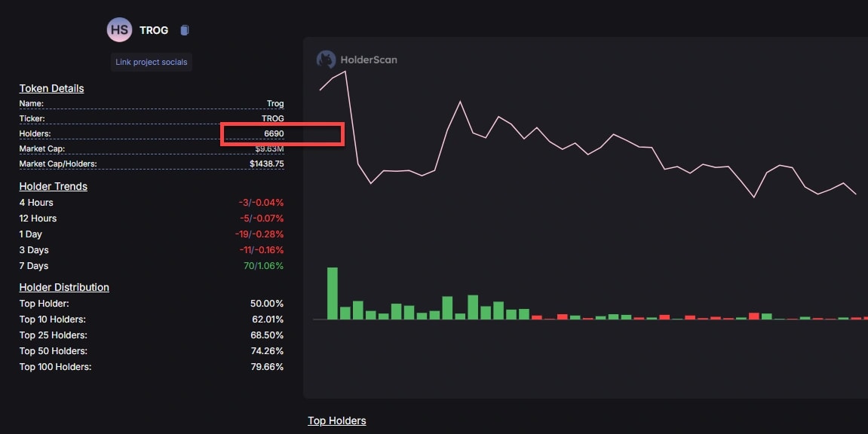The width and height of the screenshot is (868, 434).
Task: Click the Top 10 Holders: label
Action: click(x=53, y=319)
